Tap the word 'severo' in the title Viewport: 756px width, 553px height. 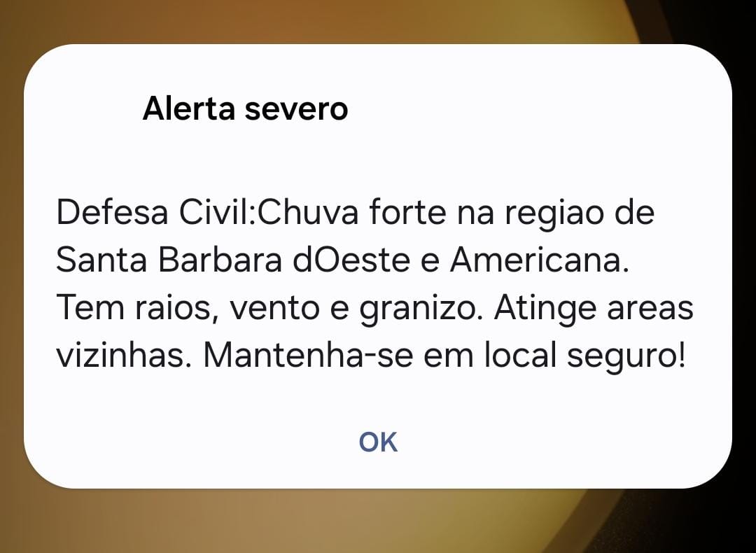[x=297, y=109]
